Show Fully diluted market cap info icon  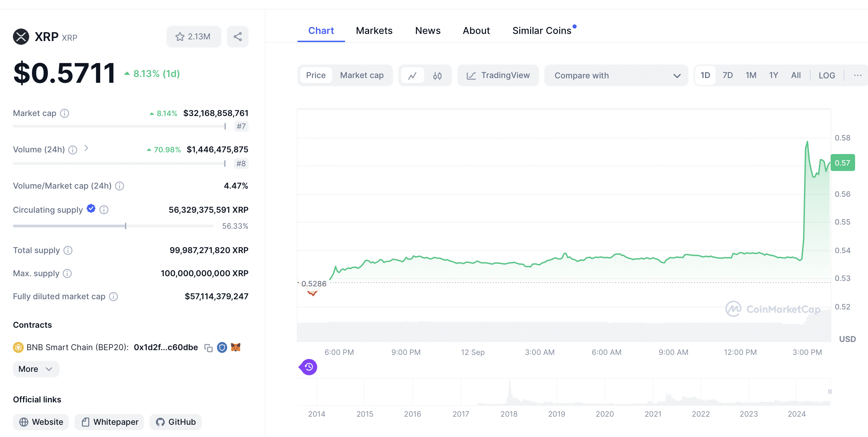coord(113,297)
